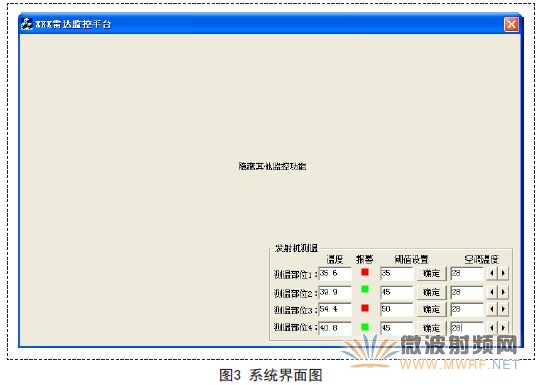Increase air conditioner temperature for point 3 with right arrow

click(503, 309)
